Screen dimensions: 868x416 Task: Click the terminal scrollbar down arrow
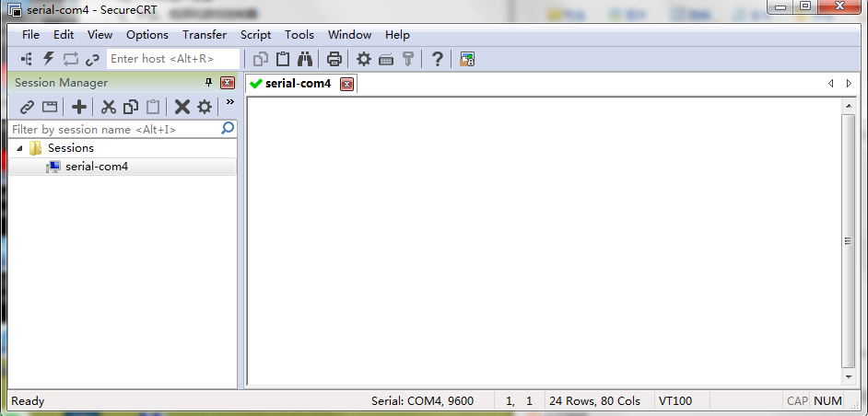pos(849,376)
